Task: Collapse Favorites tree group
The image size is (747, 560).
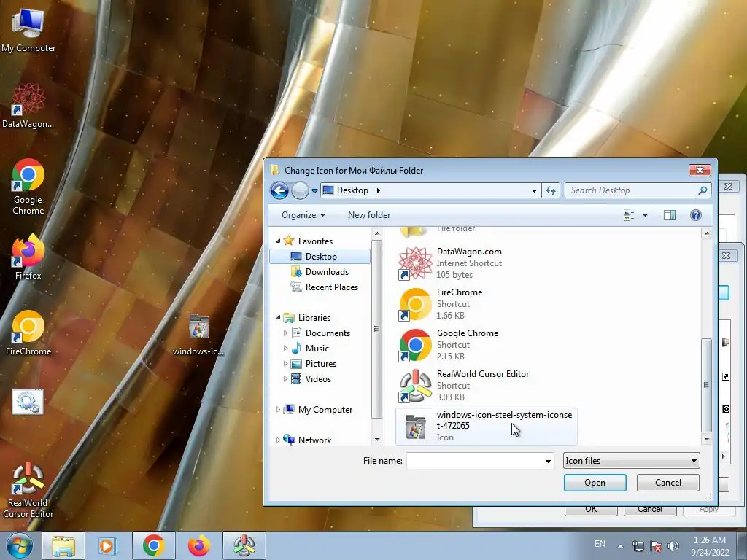Action: point(278,241)
